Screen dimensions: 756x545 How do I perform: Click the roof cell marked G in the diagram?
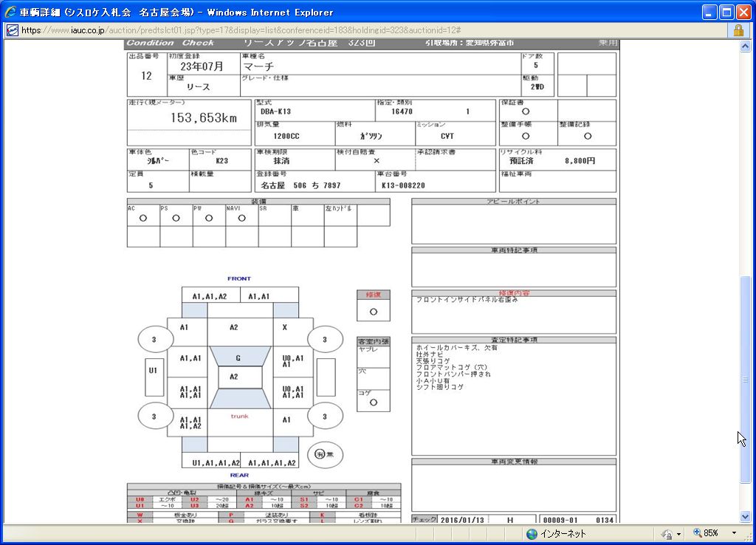click(x=239, y=357)
